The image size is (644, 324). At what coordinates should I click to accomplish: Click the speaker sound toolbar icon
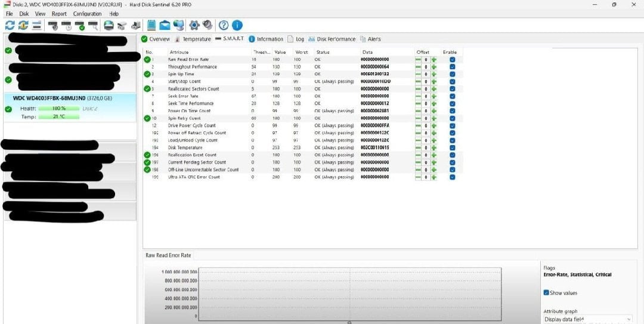coord(208,26)
